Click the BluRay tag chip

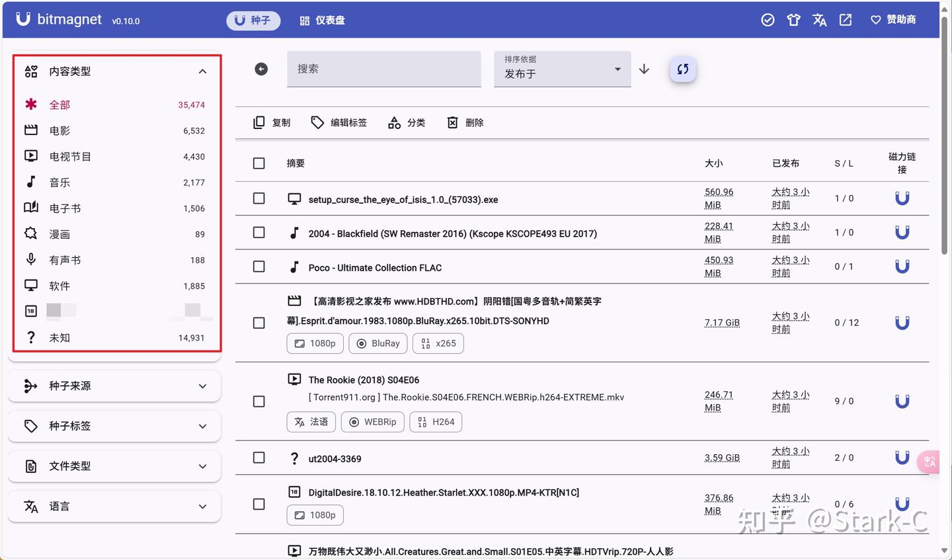coord(378,344)
